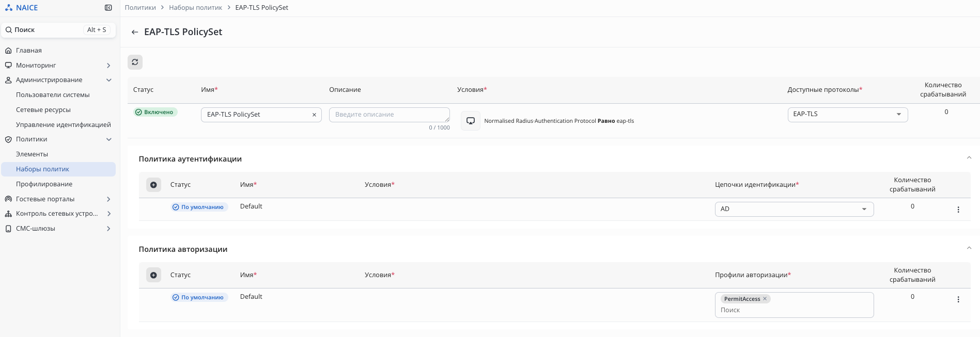Screen dimensions: 980x337
Task: Open Пользователи системы page
Action: (x=53, y=95)
